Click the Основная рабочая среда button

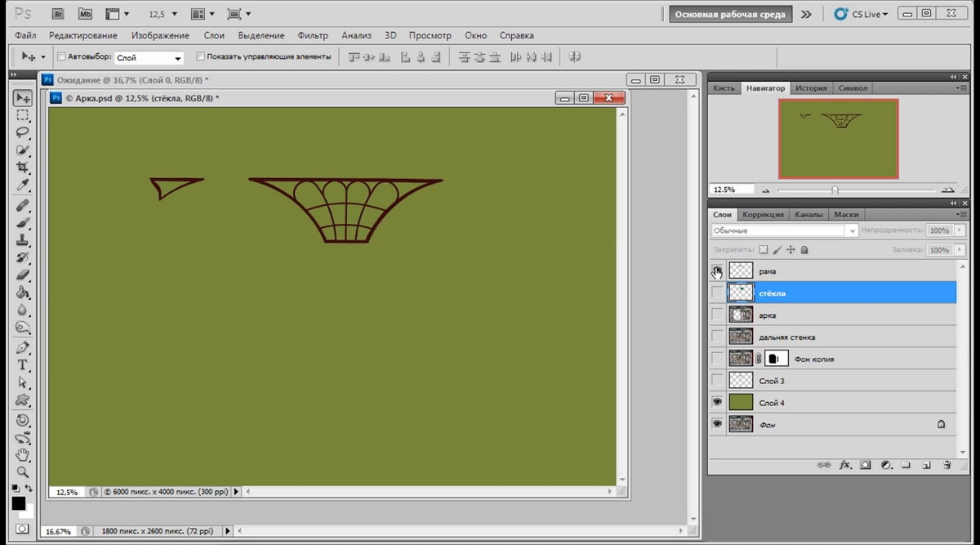730,15
